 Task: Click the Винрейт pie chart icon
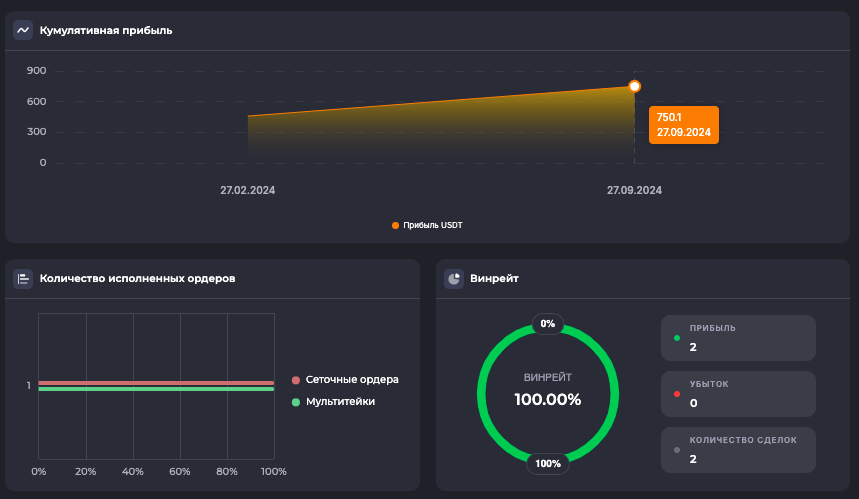click(x=454, y=279)
